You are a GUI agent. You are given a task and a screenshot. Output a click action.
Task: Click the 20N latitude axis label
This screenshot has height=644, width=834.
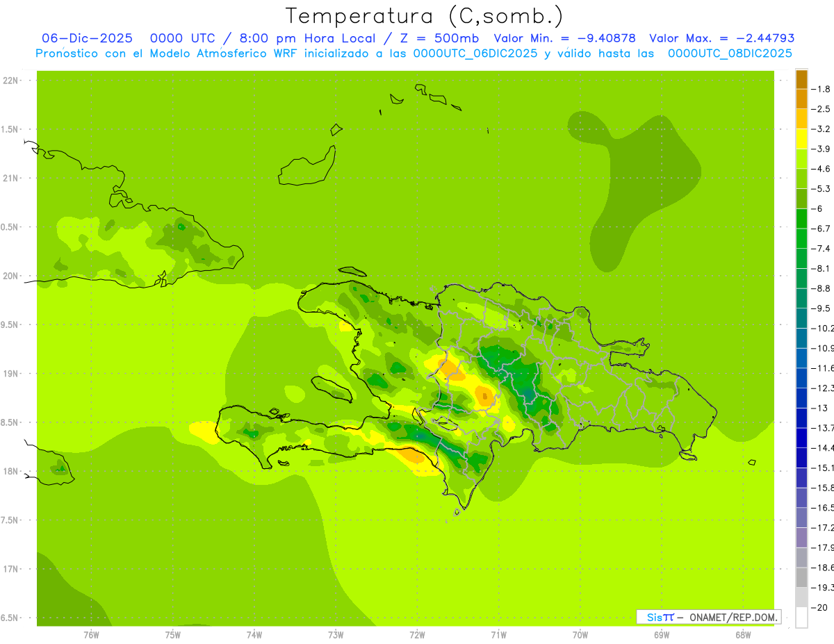point(10,276)
